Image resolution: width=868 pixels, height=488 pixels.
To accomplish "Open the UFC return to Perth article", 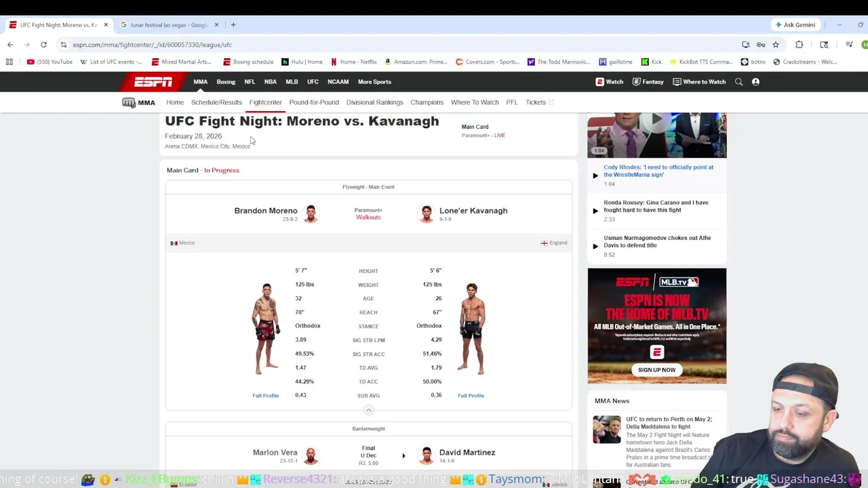I will pyautogui.click(x=669, y=423).
